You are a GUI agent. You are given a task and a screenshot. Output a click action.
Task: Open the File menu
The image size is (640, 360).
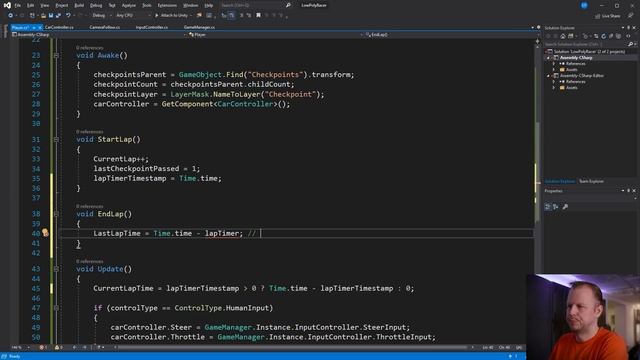(x=18, y=5)
